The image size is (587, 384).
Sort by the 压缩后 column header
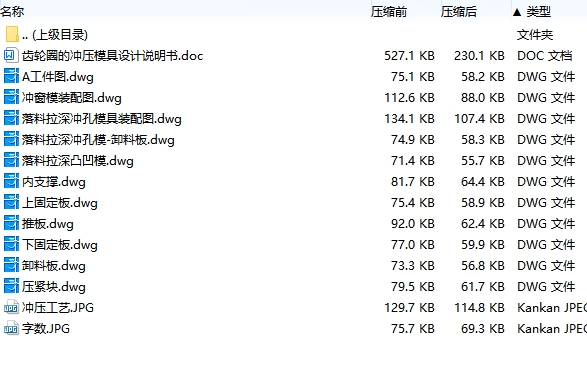click(459, 12)
